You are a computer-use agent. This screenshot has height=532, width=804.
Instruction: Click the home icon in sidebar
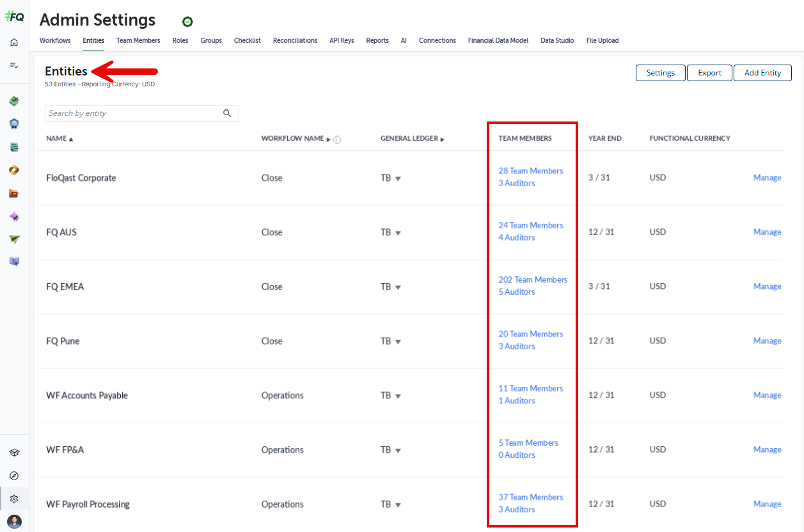14,42
